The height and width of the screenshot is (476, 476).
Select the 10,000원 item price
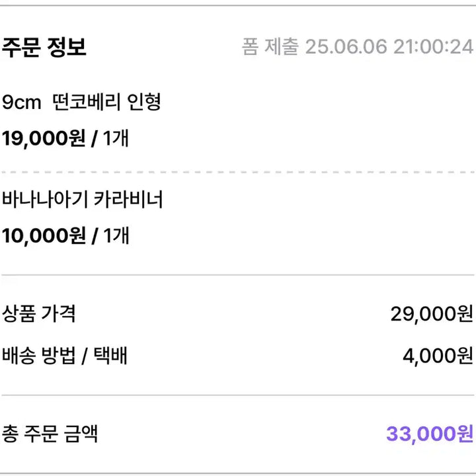tap(44, 235)
